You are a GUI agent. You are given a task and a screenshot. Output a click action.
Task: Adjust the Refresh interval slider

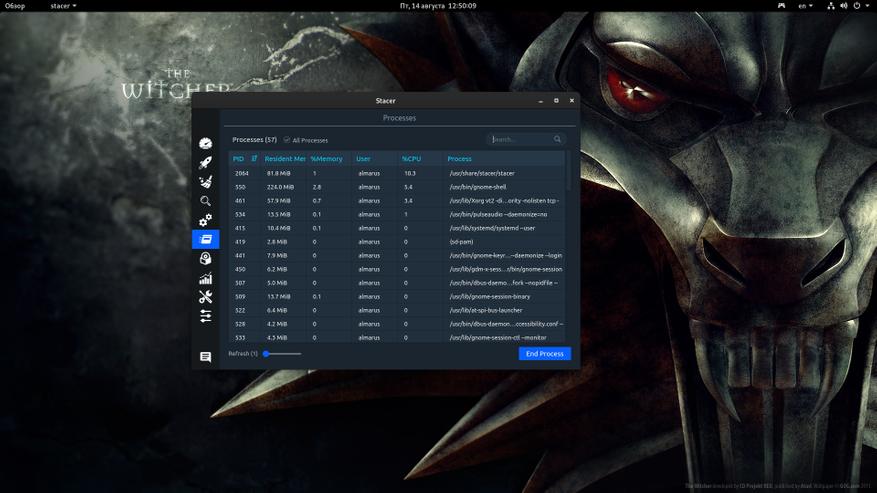[282, 354]
